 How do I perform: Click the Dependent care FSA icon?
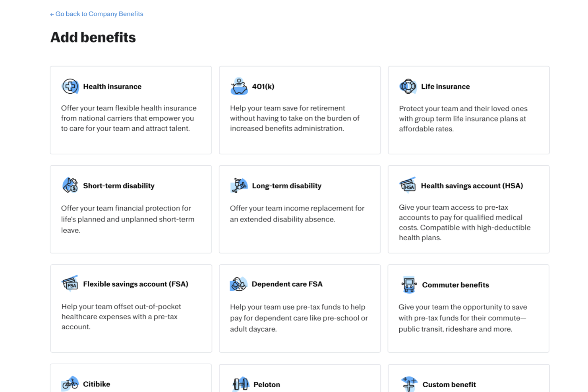click(239, 284)
